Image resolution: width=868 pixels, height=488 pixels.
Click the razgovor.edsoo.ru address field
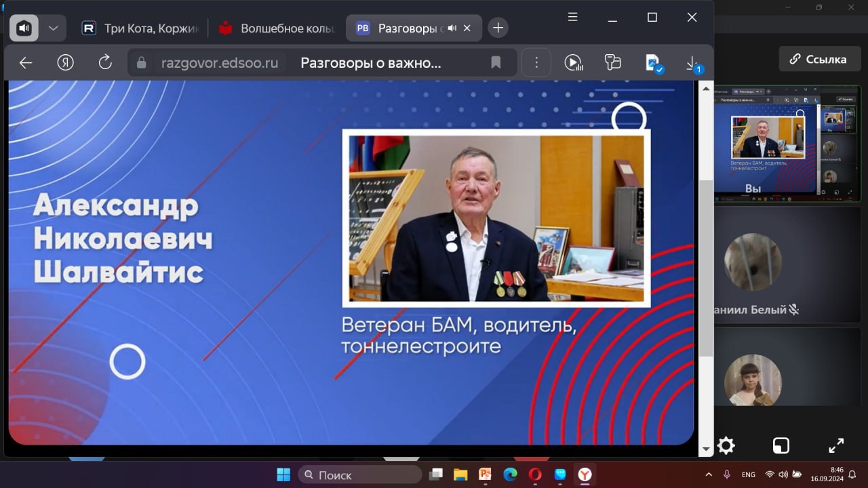click(x=321, y=63)
